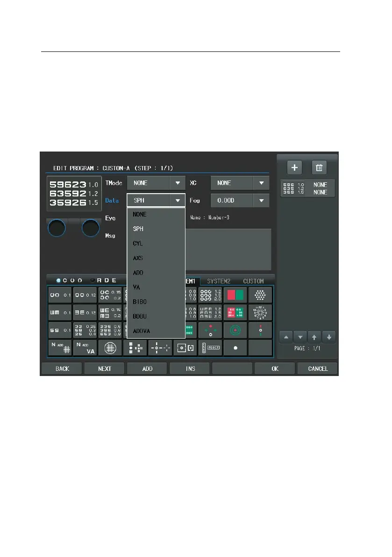Toggle the right eye circle button
The height and width of the screenshot is (557, 392).
pyautogui.click(x=91, y=228)
